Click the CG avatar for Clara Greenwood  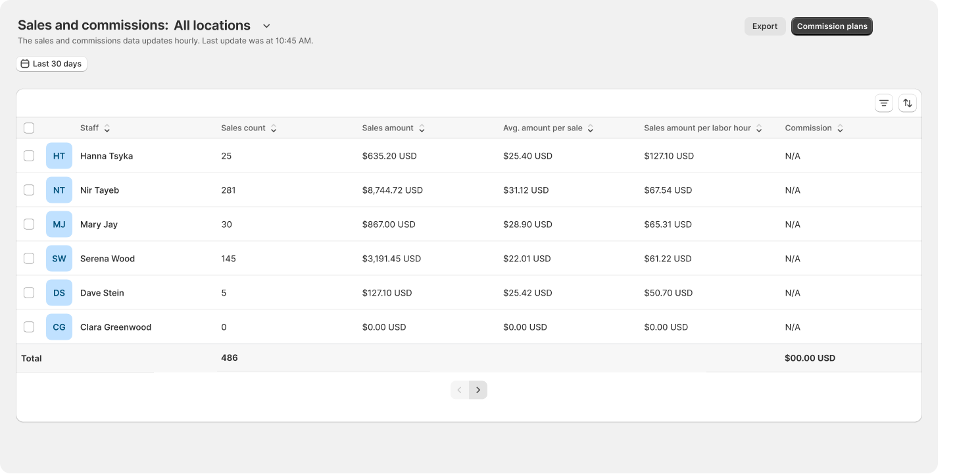[59, 327]
